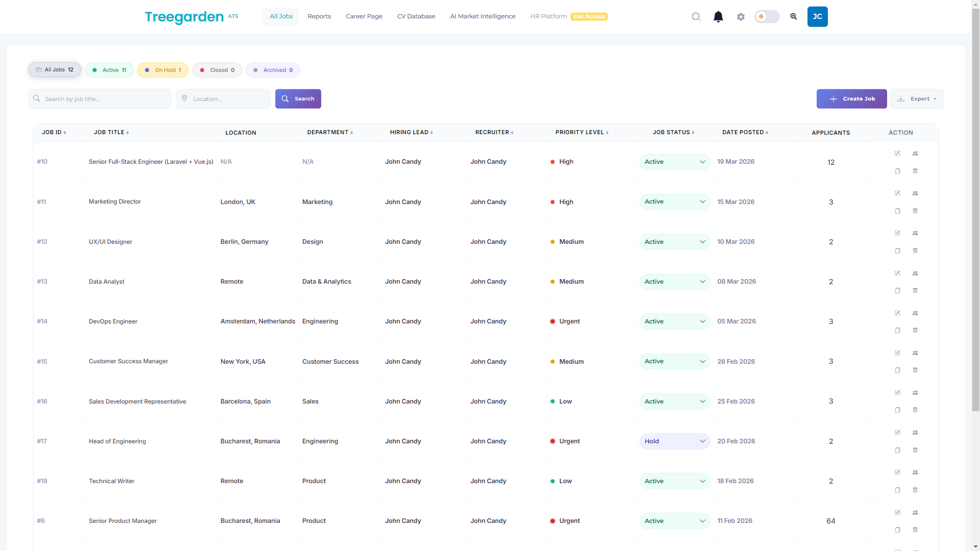The width and height of the screenshot is (980, 551).
Task: Filter jobs by On Hold pill
Action: click(x=163, y=70)
